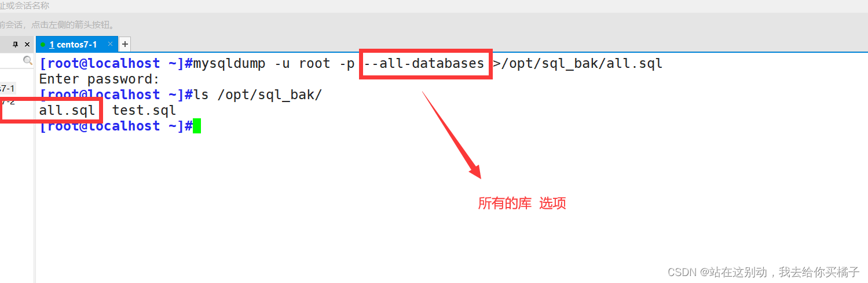Screen dimensions: 868x283
Task: Click the /opt/sql_bak/all.sql output path
Action: click(x=581, y=63)
